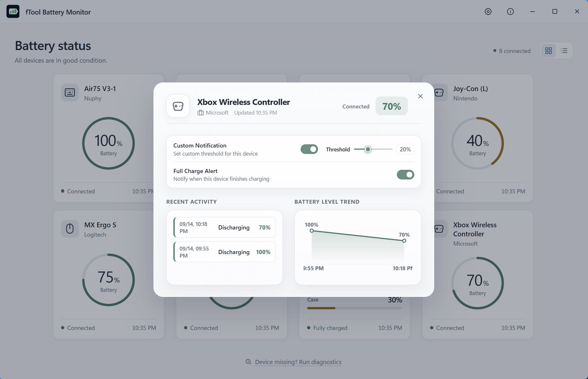Click the 70% battery ring on background Xbox card
This screenshot has width=588, height=379.
[x=478, y=283]
